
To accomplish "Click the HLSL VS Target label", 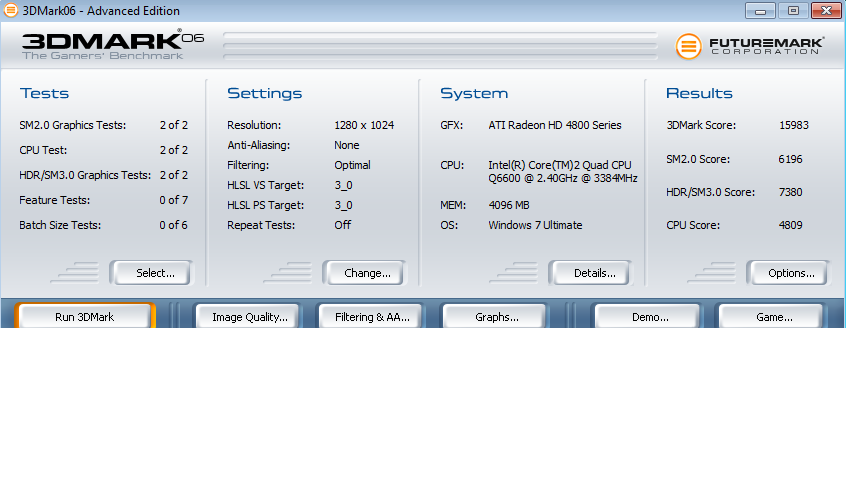I will pos(265,185).
